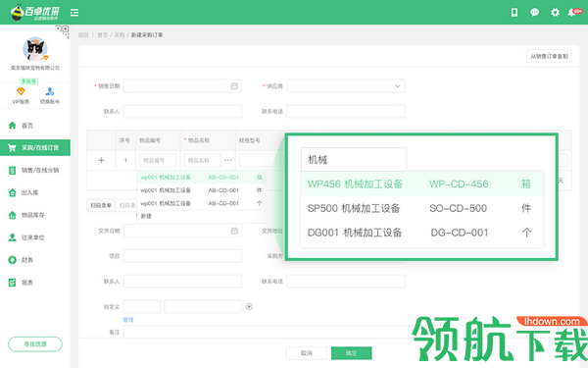Open the mobile app icon in header

(x=514, y=13)
